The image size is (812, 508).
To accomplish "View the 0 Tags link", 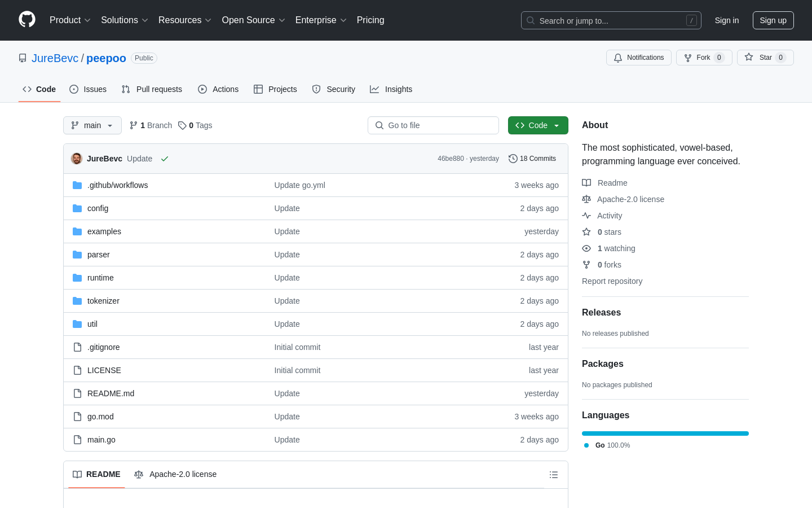I will [195, 125].
